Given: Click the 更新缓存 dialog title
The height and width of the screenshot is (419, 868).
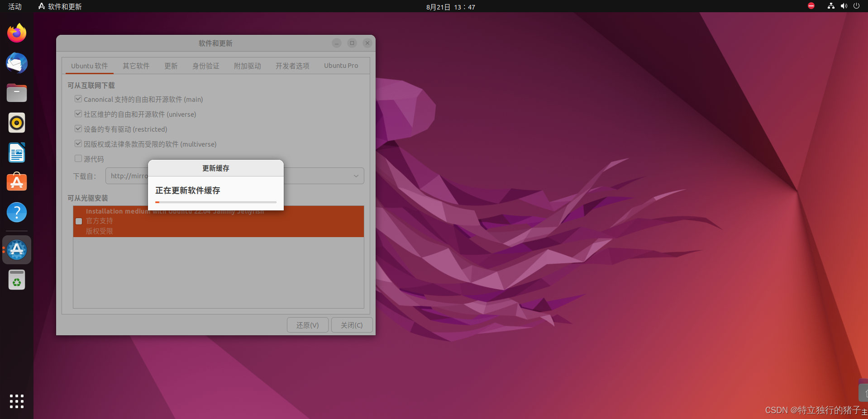Looking at the screenshot, I should tap(216, 168).
